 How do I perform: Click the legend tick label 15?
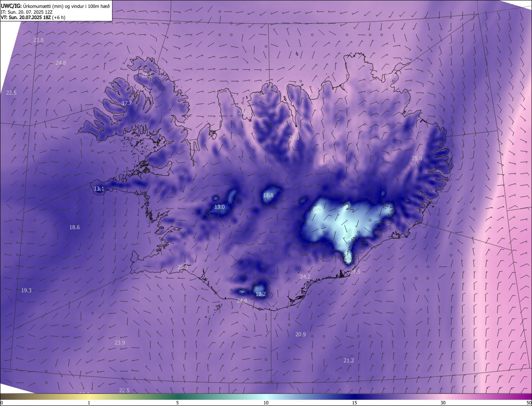coord(355,403)
